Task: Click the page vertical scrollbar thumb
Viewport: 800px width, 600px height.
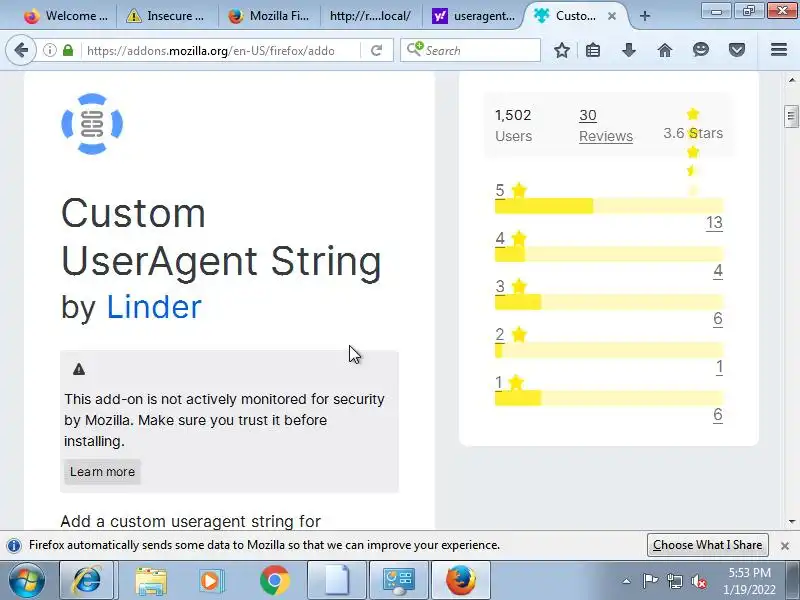Action: 791,116
